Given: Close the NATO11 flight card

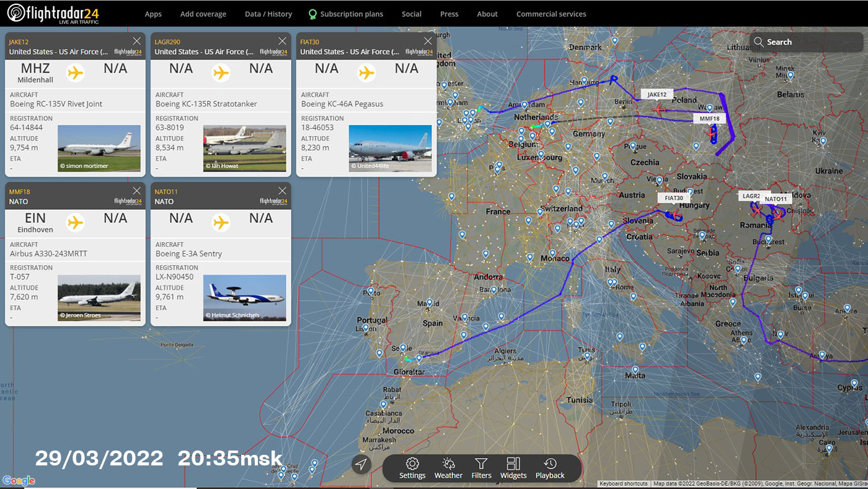Looking at the screenshot, I should click(282, 191).
